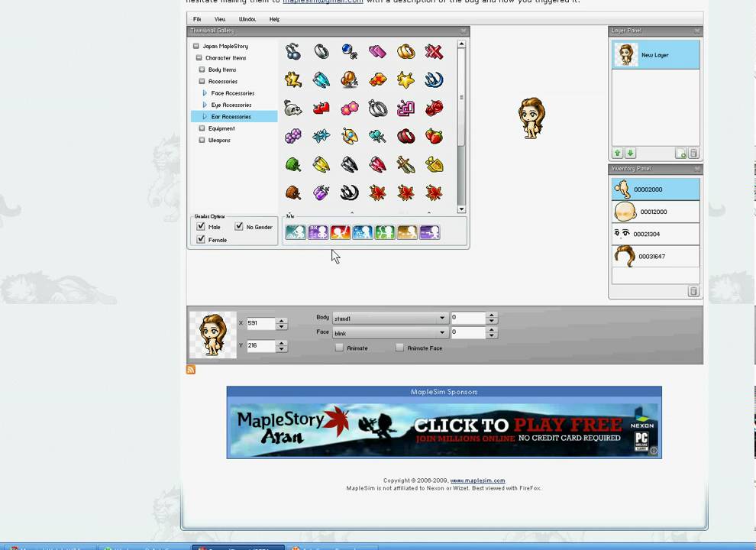Open the Body pose dropdown
Viewport: 756px width, 550px height.
[390, 319]
